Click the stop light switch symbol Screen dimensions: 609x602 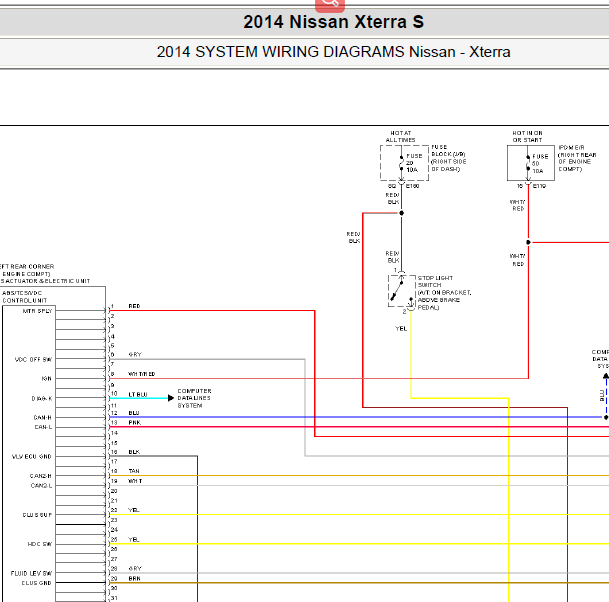coord(401,291)
